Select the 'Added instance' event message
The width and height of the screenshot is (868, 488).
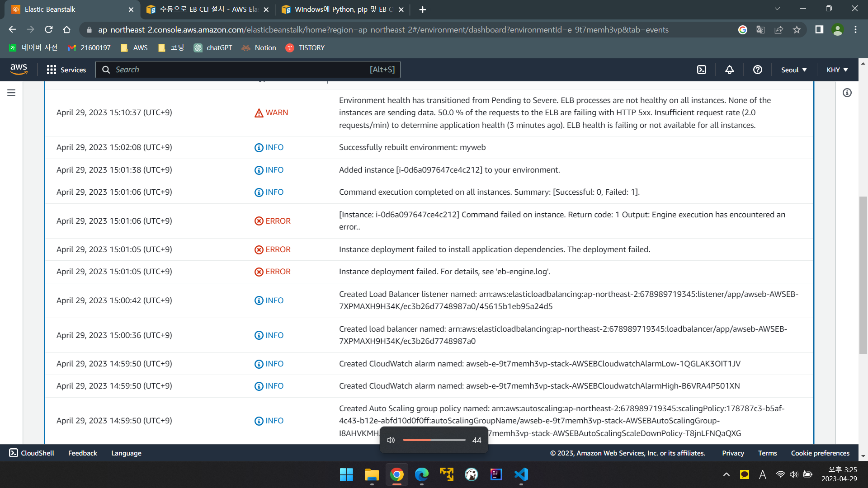pyautogui.click(x=449, y=170)
